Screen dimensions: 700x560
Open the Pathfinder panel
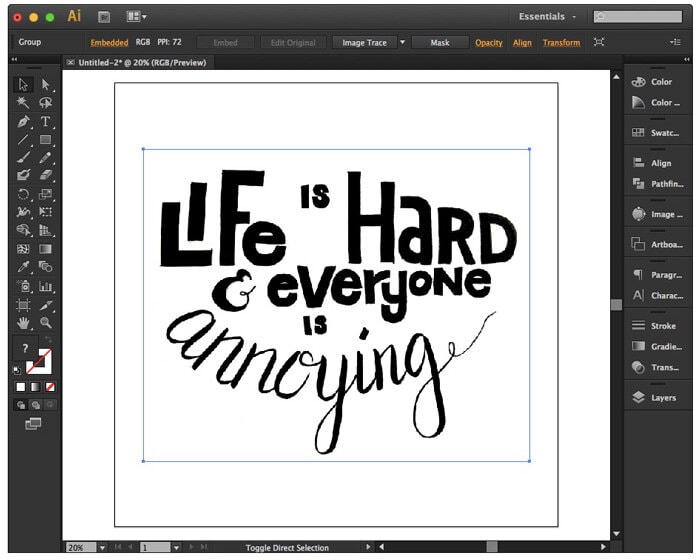pyautogui.click(x=657, y=184)
